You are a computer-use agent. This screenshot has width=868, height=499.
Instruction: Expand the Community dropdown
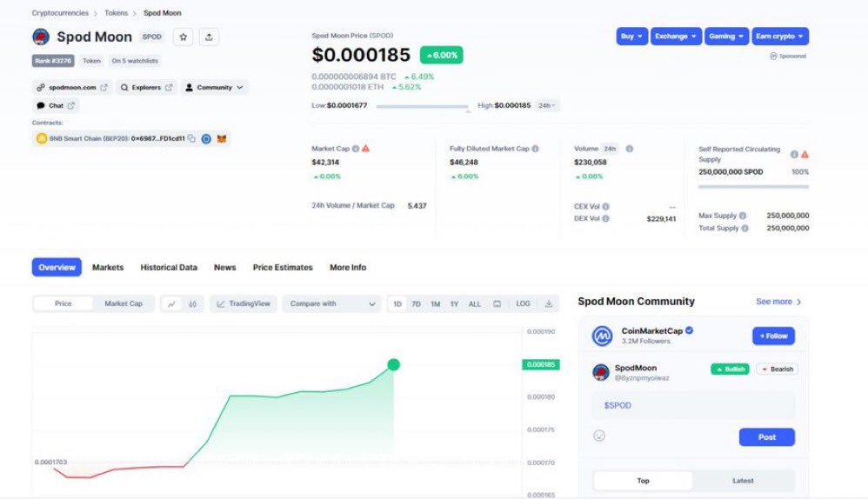point(214,88)
